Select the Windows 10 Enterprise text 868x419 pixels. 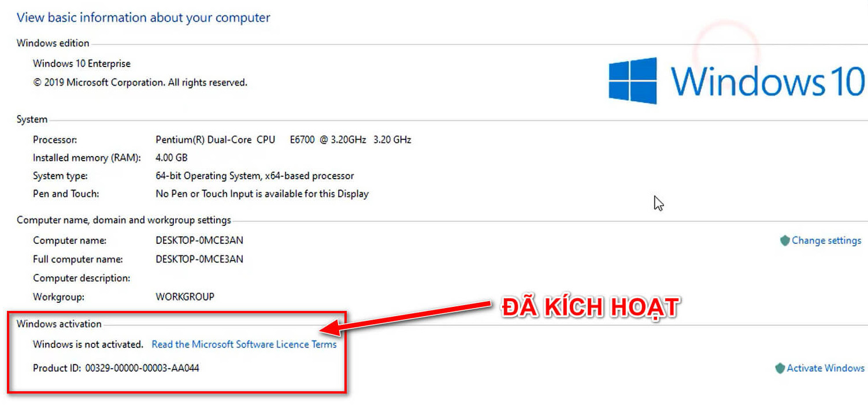pos(81,64)
